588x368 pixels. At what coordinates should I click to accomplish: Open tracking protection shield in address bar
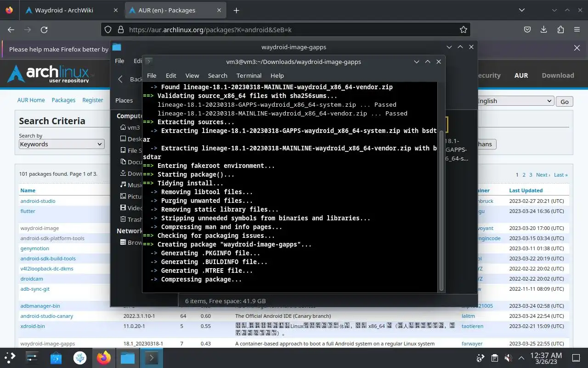pyautogui.click(x=108, y=29)
